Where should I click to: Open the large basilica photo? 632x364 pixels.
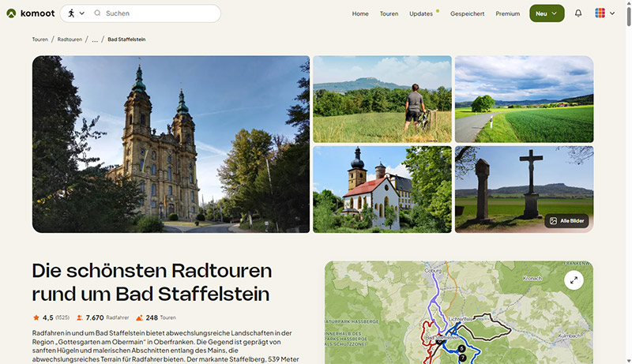pos(171,144)
